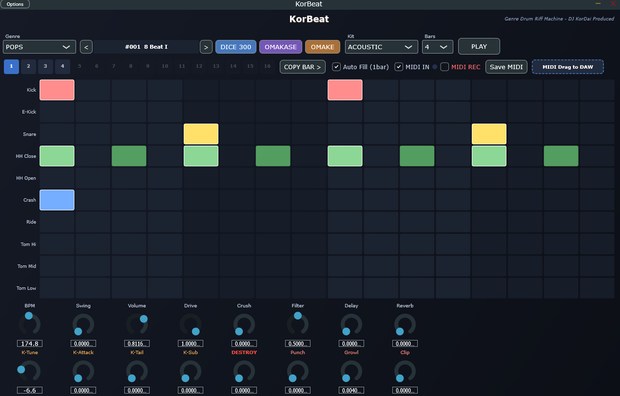Click the K-Tune knob
620x396 pixels.
click(30, 372)
